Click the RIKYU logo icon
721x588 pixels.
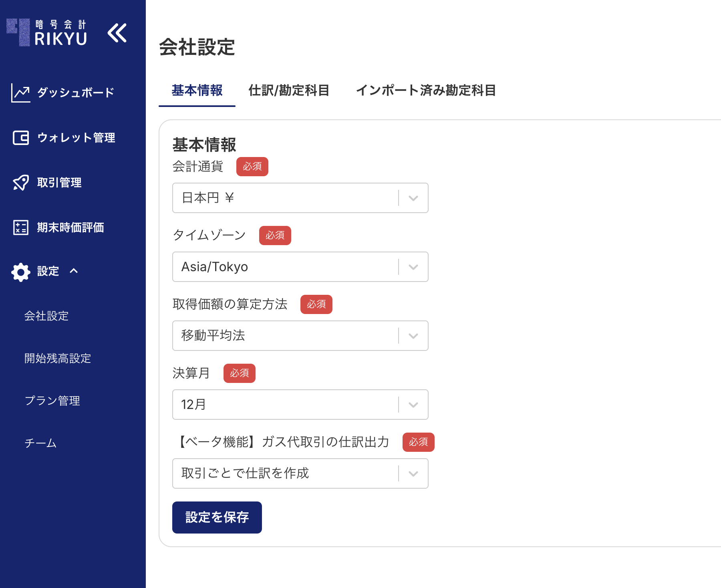point(18,32)
